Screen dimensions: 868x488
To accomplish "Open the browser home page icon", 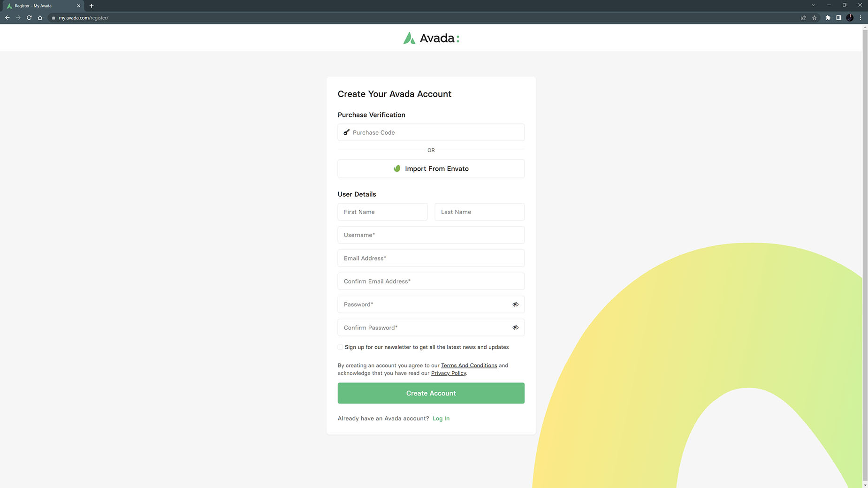I will coord(40,18).
